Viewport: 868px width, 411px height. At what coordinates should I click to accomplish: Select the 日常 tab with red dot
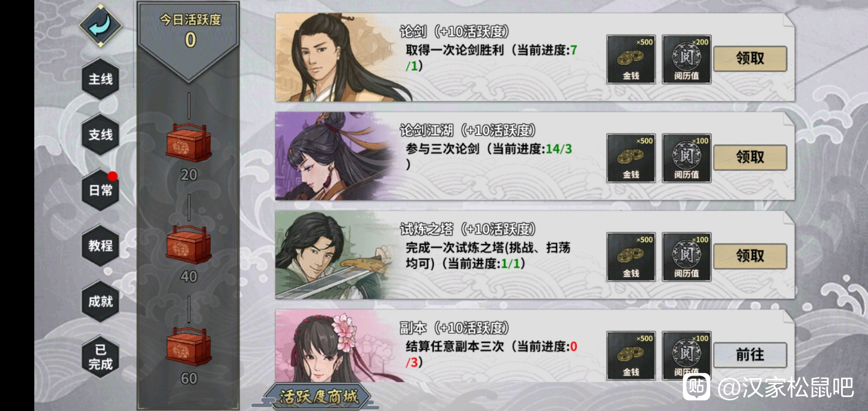[100, 190]
